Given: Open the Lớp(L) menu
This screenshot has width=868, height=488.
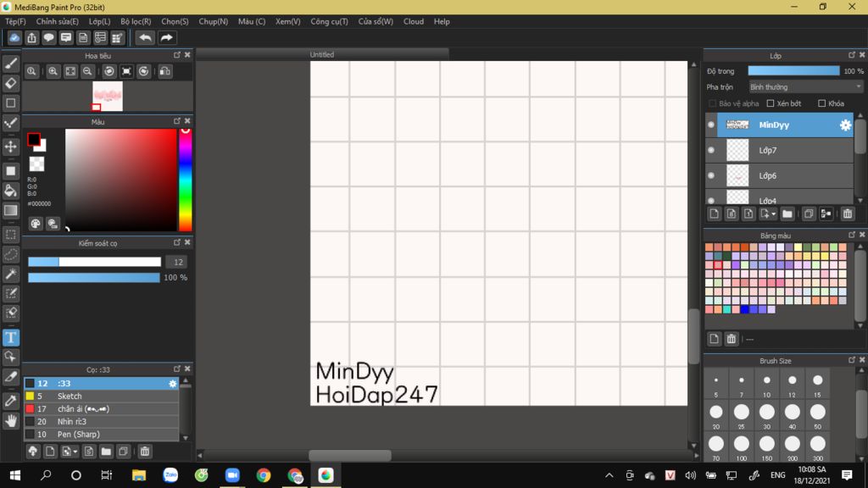Looking at the screenshot, I should (x=100, y=21).
